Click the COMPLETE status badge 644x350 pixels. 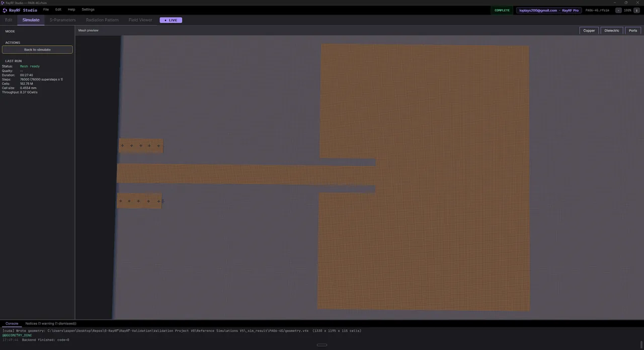point(502,10)
